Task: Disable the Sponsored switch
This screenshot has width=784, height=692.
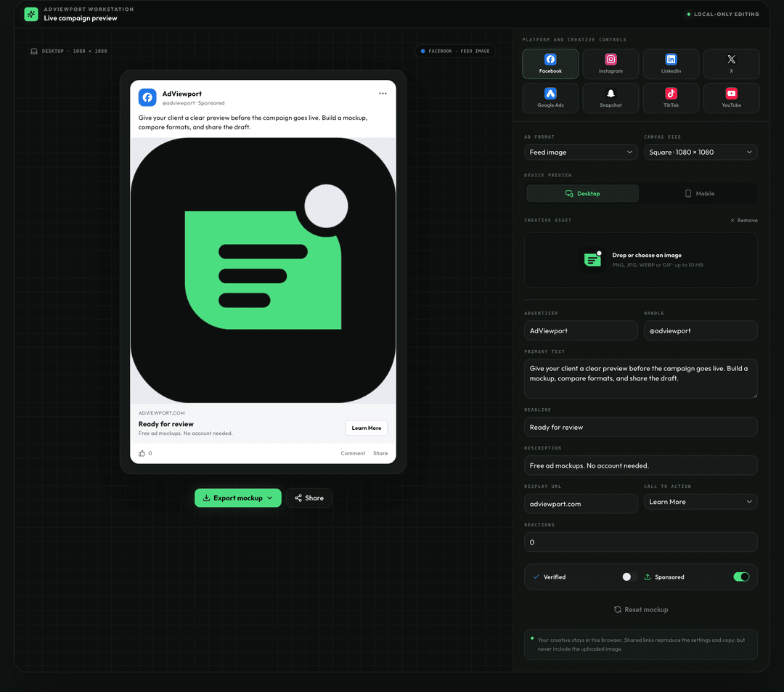Action: (x=741, y=577)
